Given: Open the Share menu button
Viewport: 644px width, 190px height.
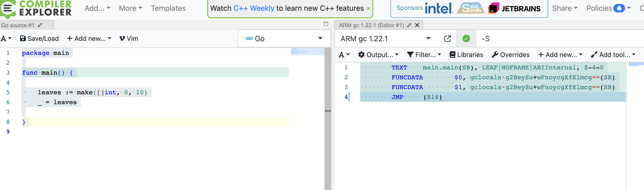Looking at the screenshot, I should point(565,8).
